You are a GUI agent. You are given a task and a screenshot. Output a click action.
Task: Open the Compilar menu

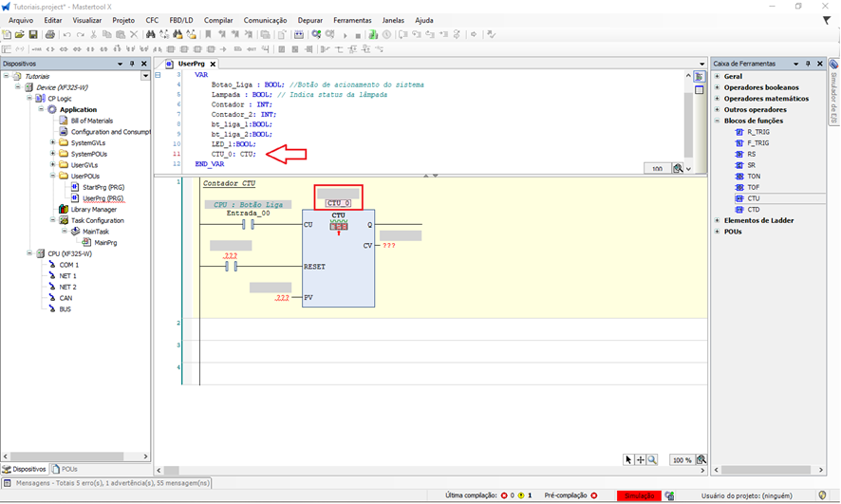(218, 20)
